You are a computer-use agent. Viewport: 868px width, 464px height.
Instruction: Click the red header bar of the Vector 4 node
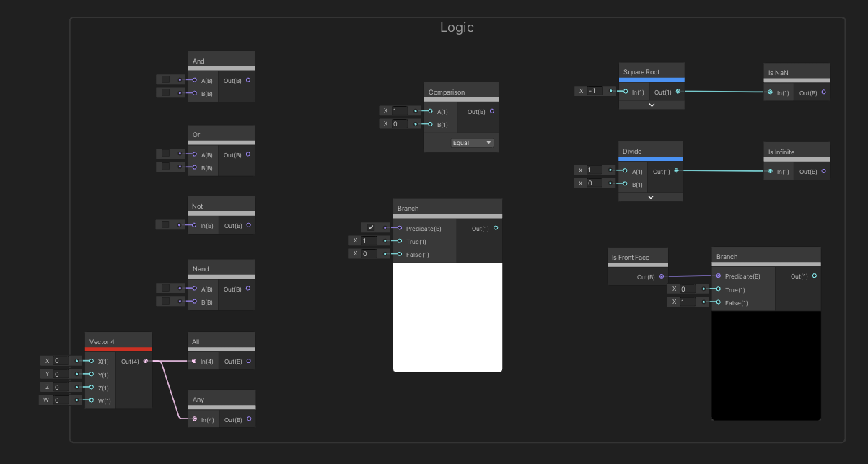[x=118, y=349]
